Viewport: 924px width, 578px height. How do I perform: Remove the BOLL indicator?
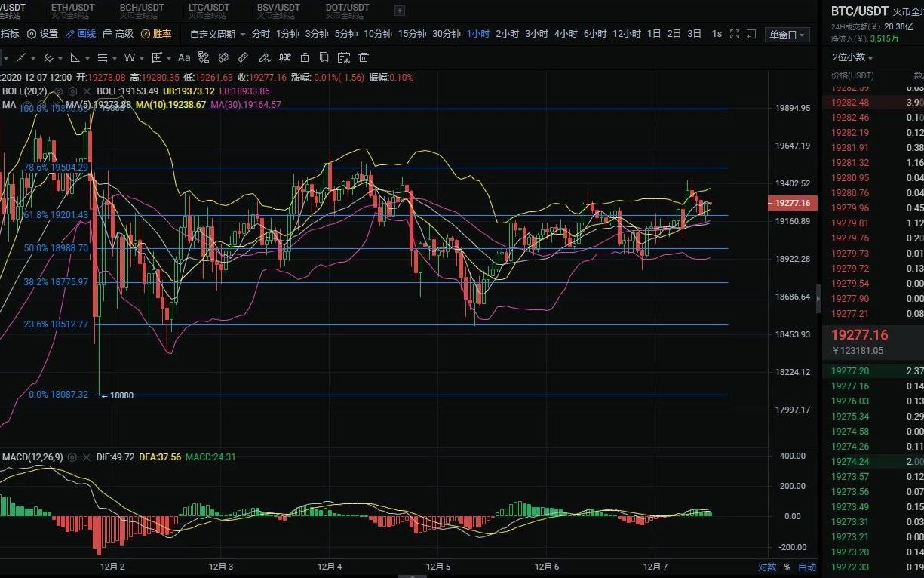pyautogui.click(x=87, y=91)
